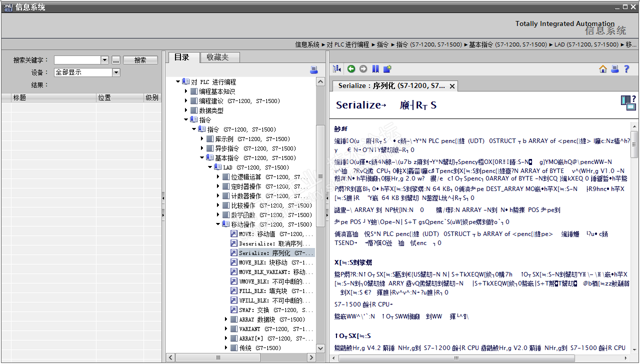This screenshot has height=364, width=640.
Task: Click the book icon beside 编程基本知识
Action: point(193,91)
